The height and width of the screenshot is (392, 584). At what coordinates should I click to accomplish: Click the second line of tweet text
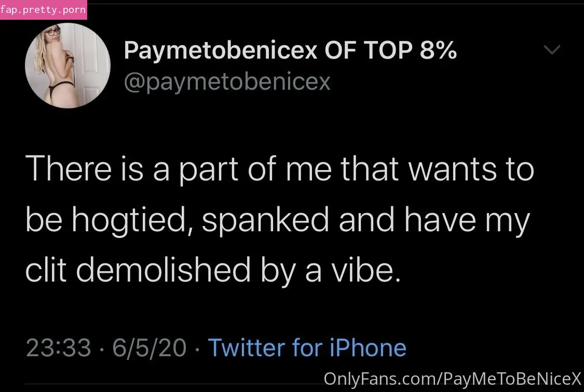click(278, 220)
